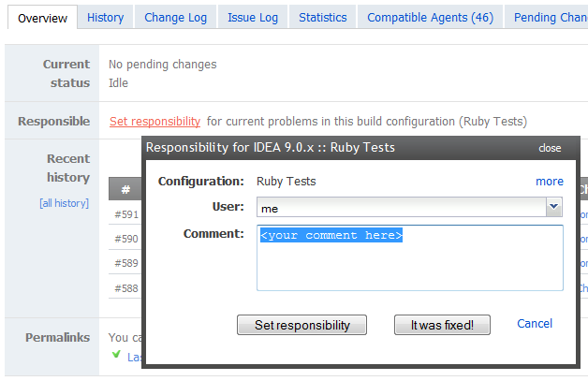Select the Issue Log tab
The height and width of the screenshot is (381, 588).
253,17
